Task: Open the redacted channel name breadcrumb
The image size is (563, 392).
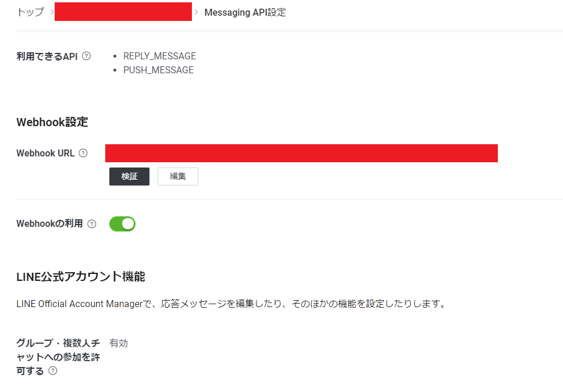Action: coord(123,12)
